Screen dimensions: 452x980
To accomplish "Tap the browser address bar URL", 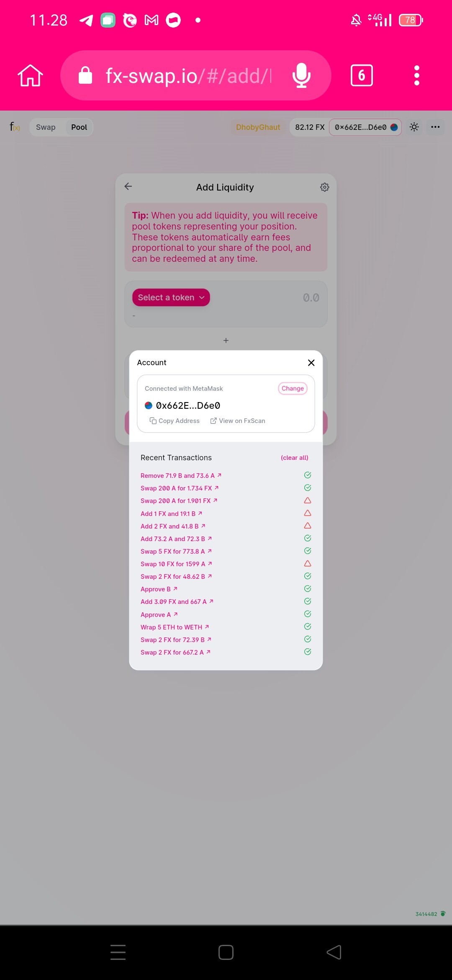I will (x=187, y=75).
